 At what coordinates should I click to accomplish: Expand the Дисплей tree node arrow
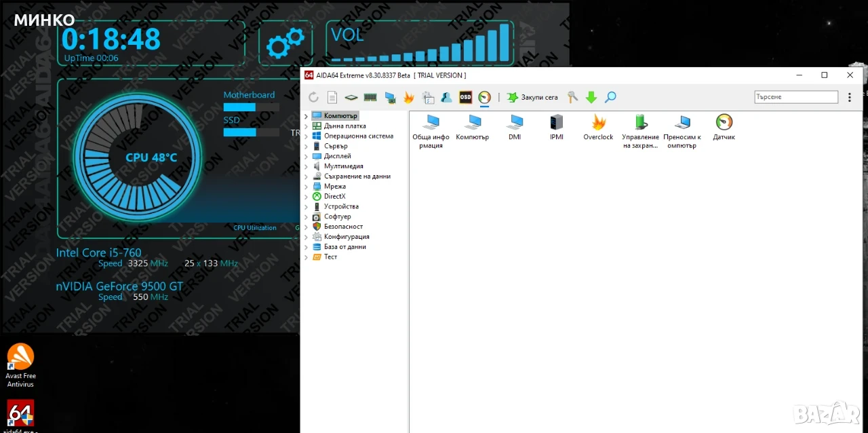coord(306,156)
